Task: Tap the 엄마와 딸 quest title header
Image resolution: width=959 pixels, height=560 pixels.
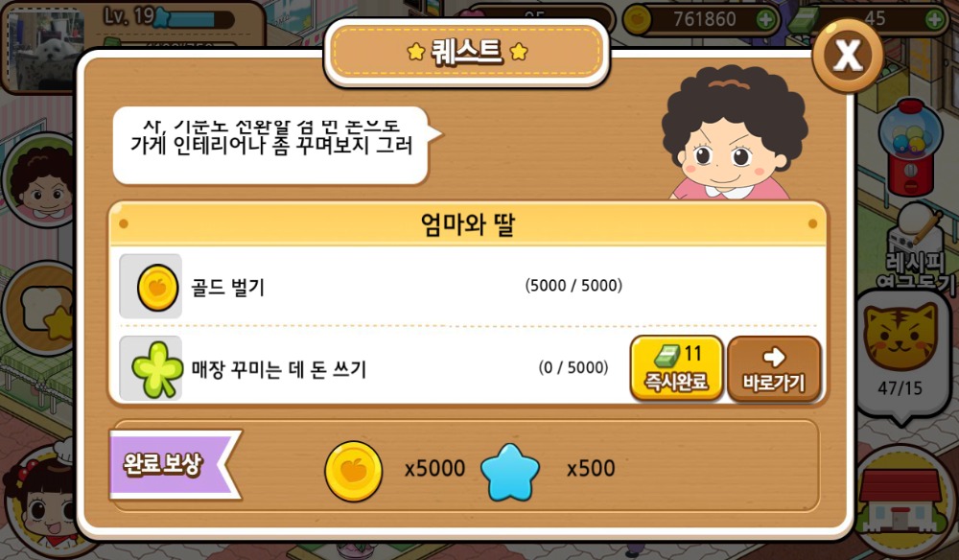Action: (468, 224)
